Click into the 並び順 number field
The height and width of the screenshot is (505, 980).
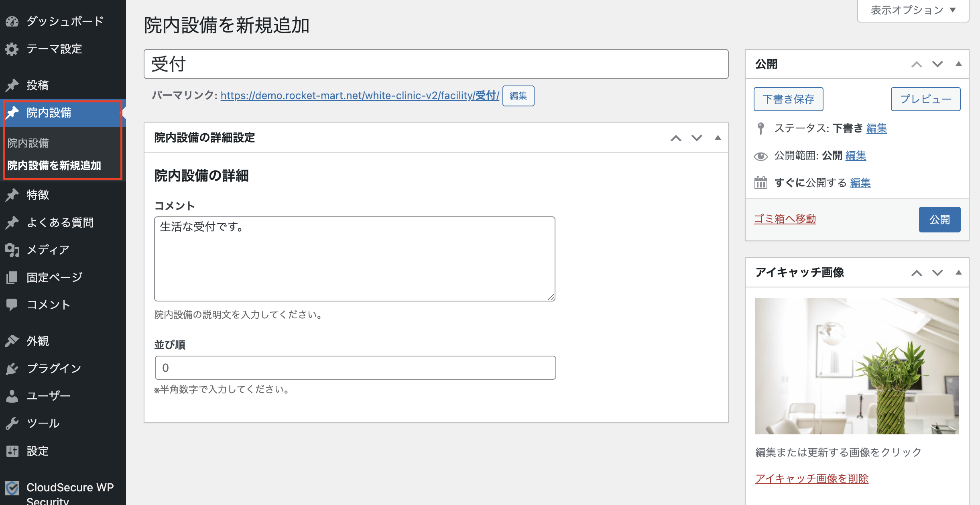[355, 368]
